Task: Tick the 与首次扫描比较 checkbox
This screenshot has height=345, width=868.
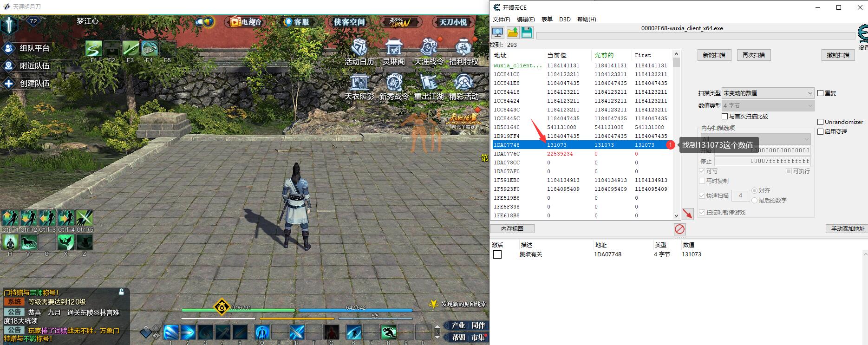Action: tap(725, 116)
